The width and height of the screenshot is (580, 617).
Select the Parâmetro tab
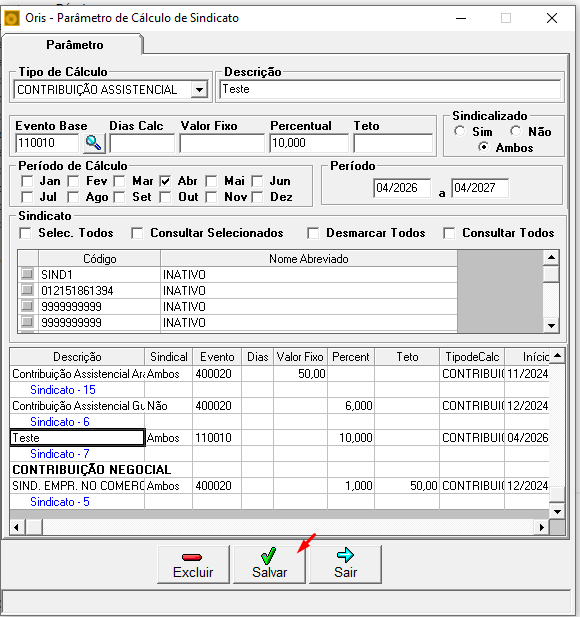tap(74, 45)
